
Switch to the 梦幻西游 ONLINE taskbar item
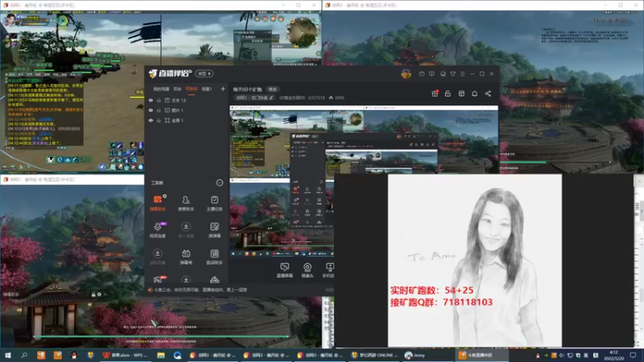point(374,355)
